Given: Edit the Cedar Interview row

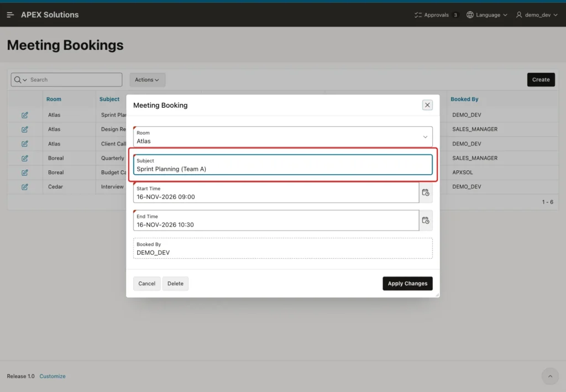Looking at the screenshot, I should (x=24, y=187).
